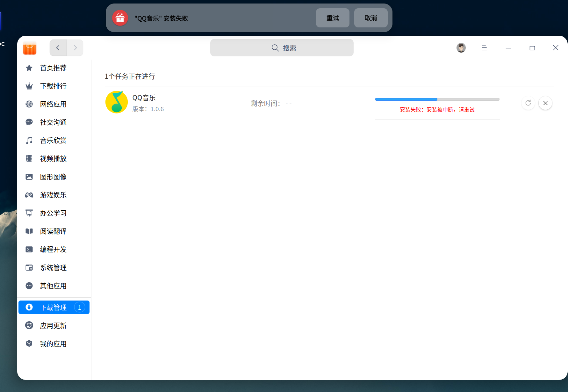The image size is (568, 392).
Task: Click the 版本: 1.0.6 text
Action: coord(148,109)
